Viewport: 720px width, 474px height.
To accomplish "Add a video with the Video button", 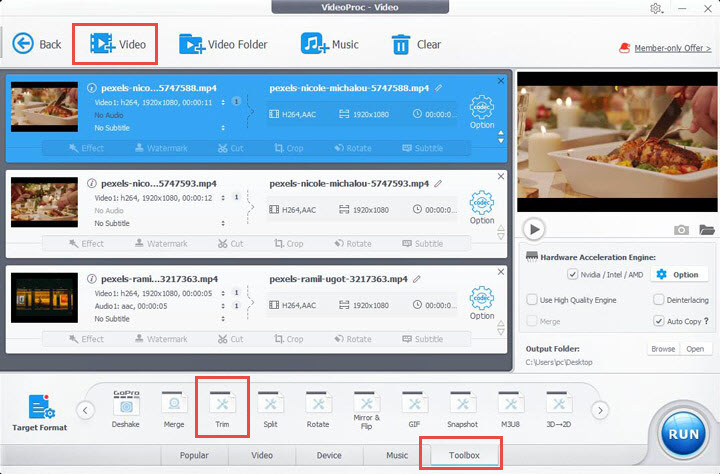I will 118,44.
